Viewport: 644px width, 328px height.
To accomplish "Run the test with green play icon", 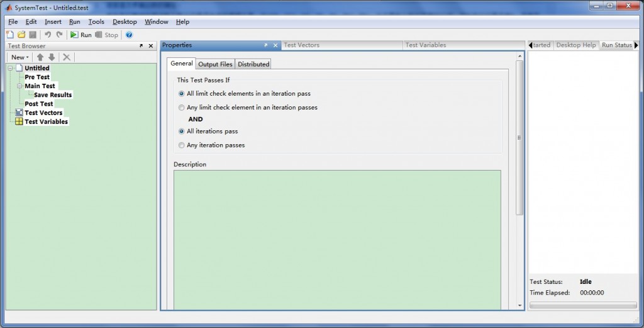I will click(x=81, y=35).
